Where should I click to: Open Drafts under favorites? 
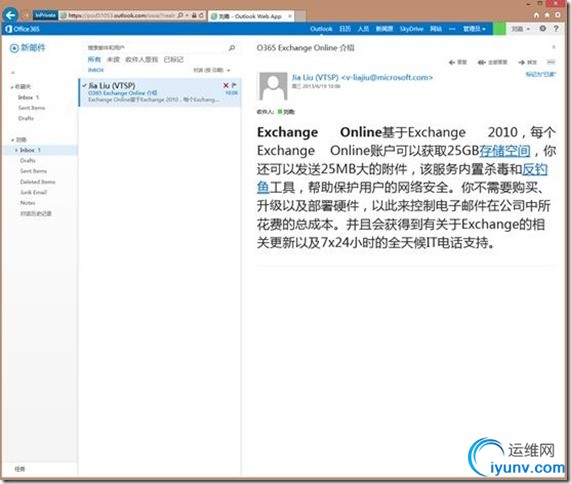click(25, 118)
